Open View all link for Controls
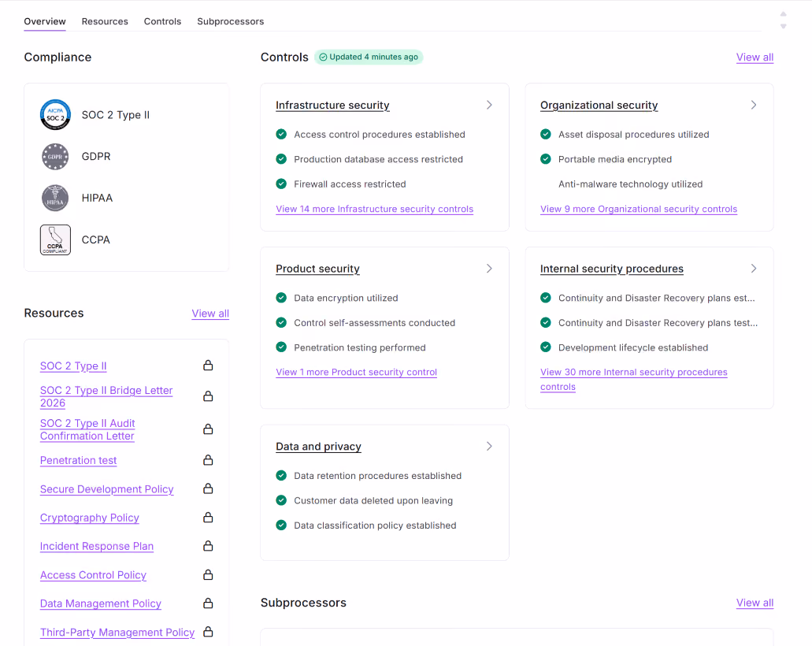 755,57
